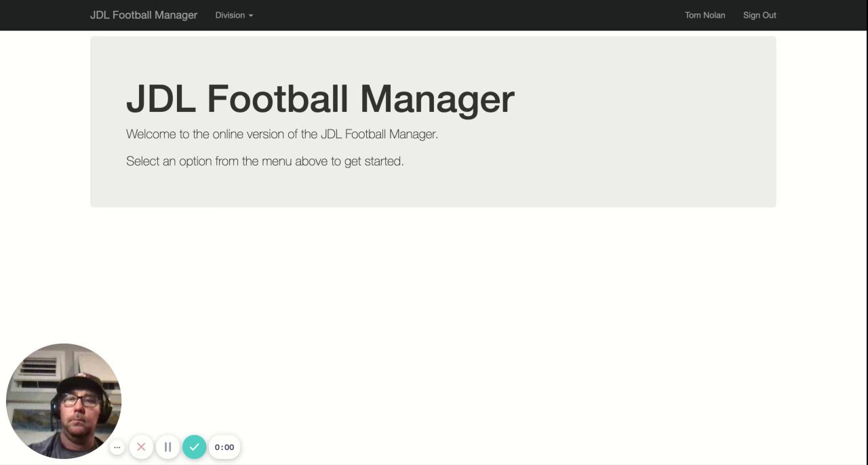This screenshot has width=868, height=465.
Task: Cancel the recording with the red X
Action: pos(141,447)
